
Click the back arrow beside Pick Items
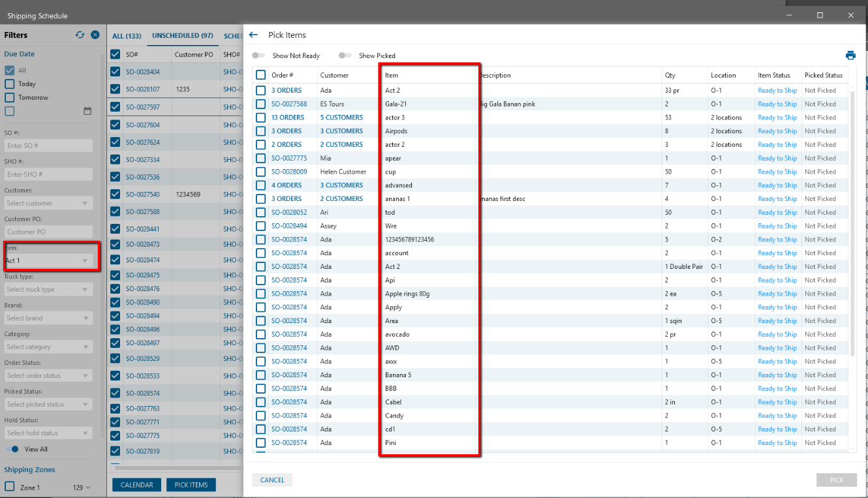click(253, 35)
